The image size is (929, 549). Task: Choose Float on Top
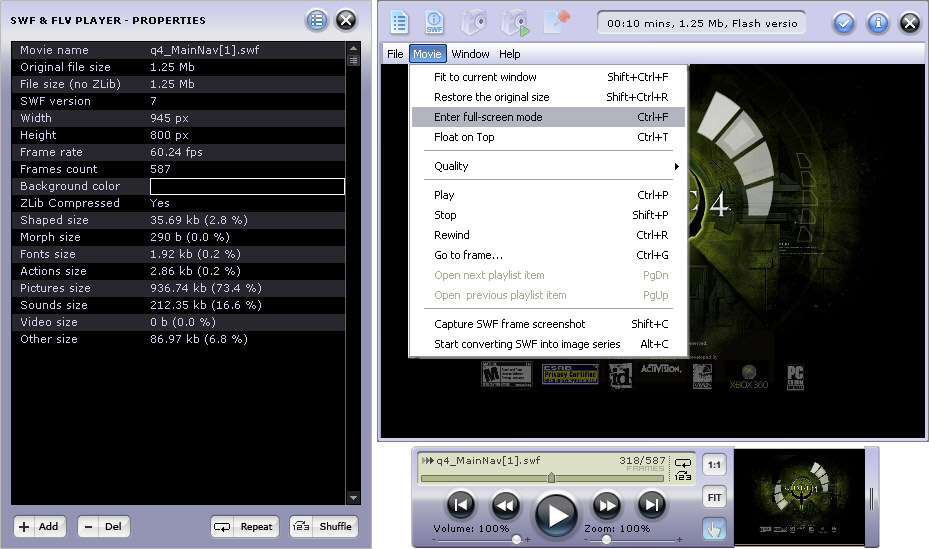pyautogui.click(x=548, y=137)
